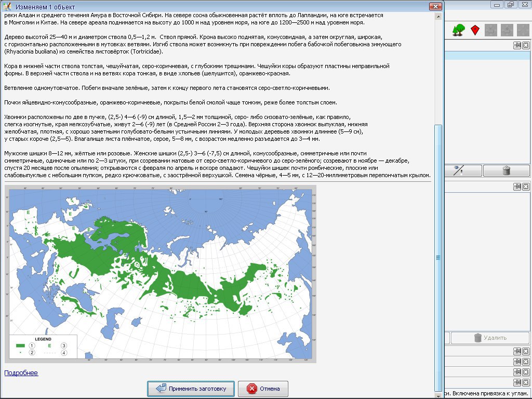Pin the panel containing the highlighted blue row

517,46
